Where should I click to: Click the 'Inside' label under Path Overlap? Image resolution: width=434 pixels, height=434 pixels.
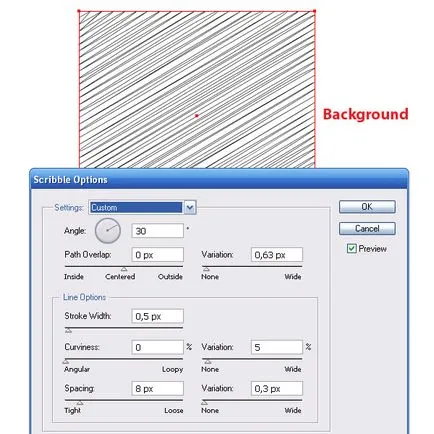pos(74,277)
